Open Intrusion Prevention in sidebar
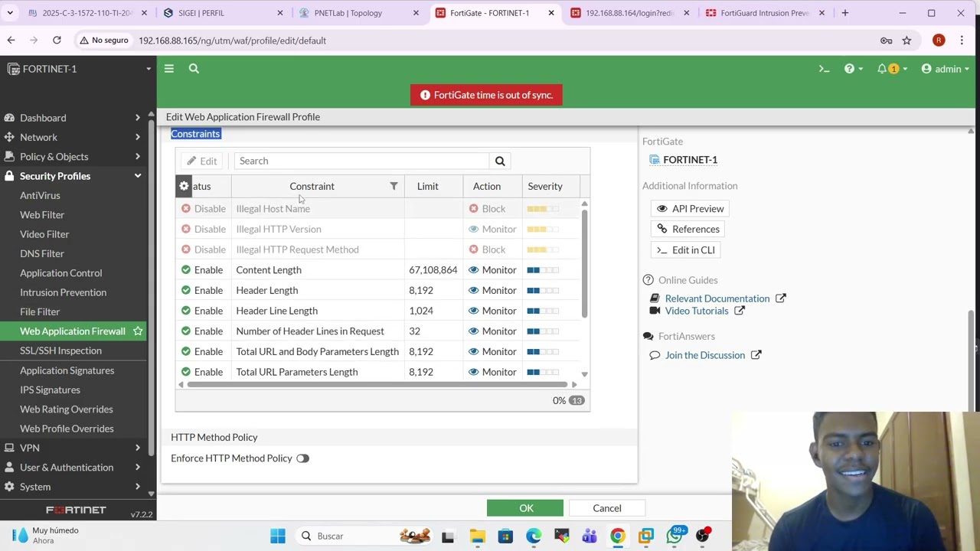 coord(63,292)
